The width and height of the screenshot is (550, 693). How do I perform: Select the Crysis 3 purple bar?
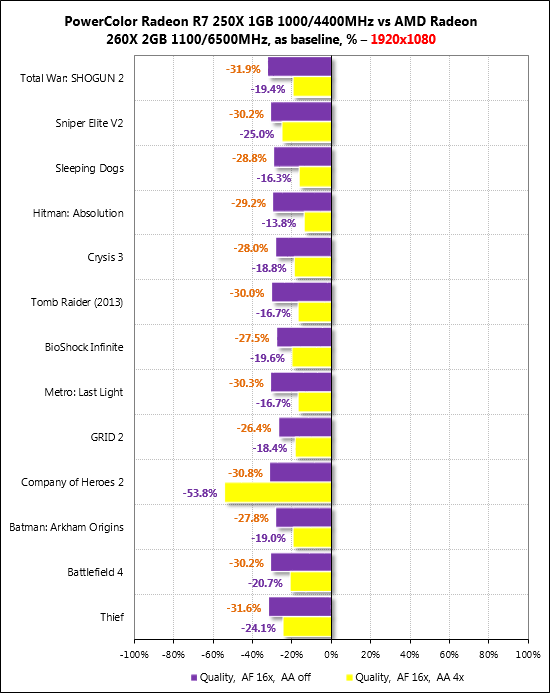[304, 247]
